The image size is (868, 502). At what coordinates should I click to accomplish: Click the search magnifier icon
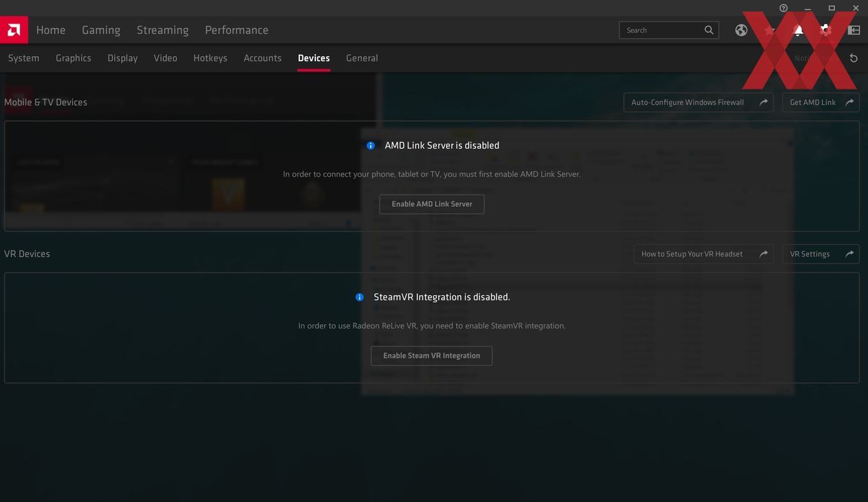[x=708, y=30]
